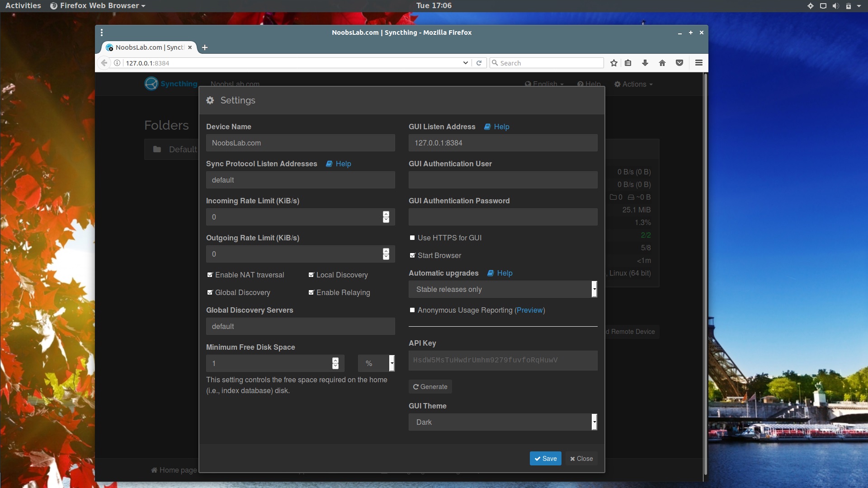This screenshot has height=488, width=868.
Task: Click the Firefox Search box
Action: [547, 63]
